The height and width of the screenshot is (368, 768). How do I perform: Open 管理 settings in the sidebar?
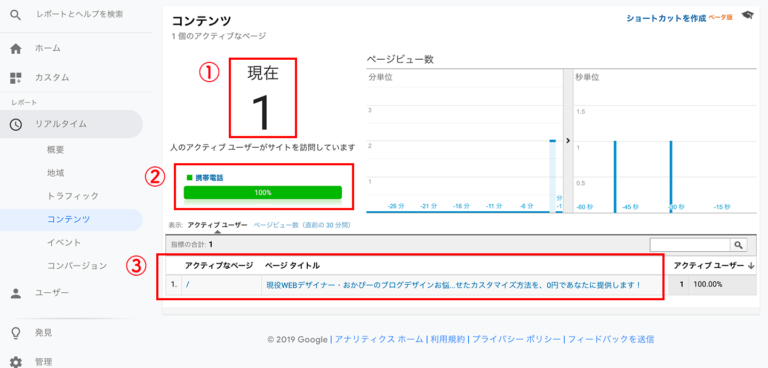click(43, 362)
